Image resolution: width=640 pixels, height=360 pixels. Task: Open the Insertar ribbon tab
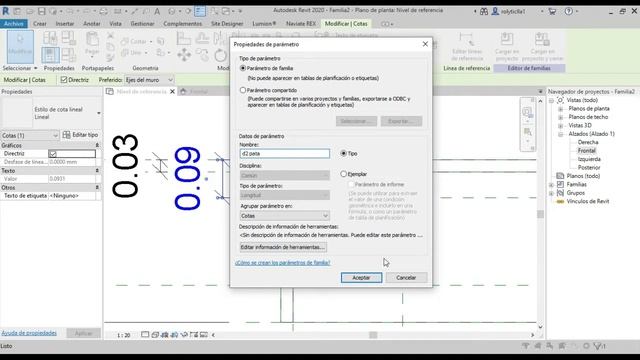tap(64, 24)
